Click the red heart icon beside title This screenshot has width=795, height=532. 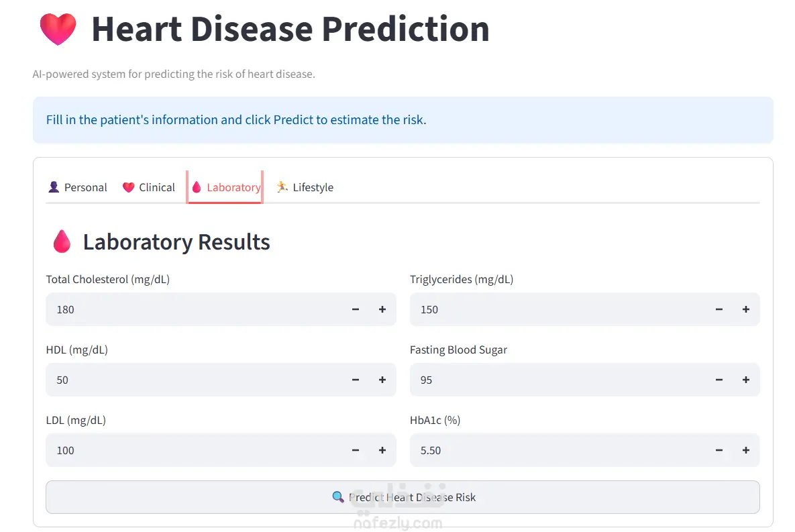click(58, 29)
